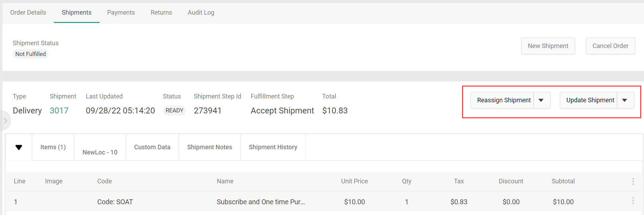Select the Items (1) tab
The image size is (644, 215).
point(53,147)
